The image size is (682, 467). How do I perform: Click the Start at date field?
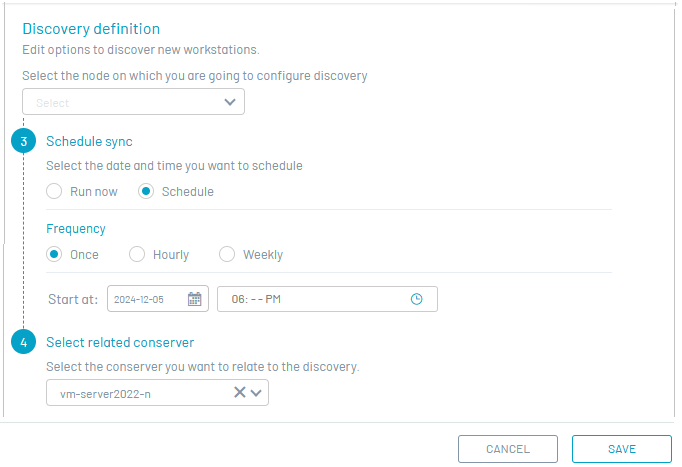146,299
